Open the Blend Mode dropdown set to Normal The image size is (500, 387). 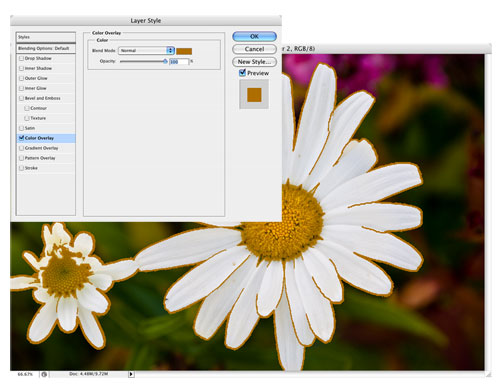click(147, 51)
